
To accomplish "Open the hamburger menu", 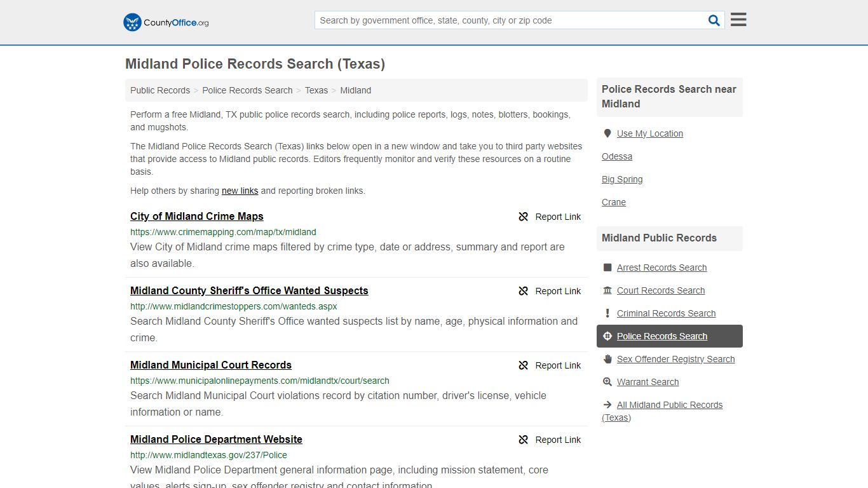I will pyautogui.click(x=738, y=20).
